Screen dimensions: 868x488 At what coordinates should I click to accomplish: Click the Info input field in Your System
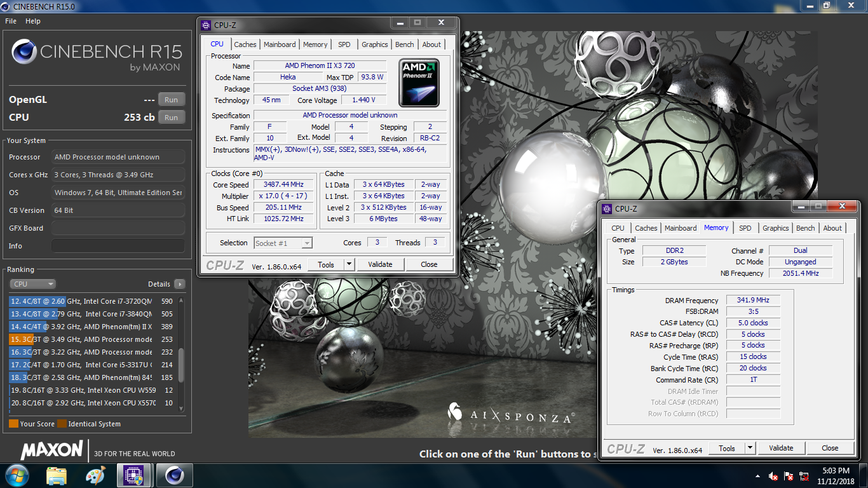(x=118, y=246)
